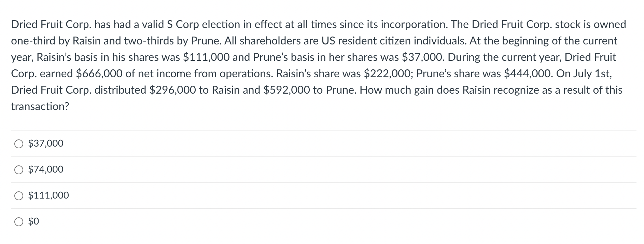Select the $37,000 radio button
This screenshot has height=244, width=644.
click(19, 144)
